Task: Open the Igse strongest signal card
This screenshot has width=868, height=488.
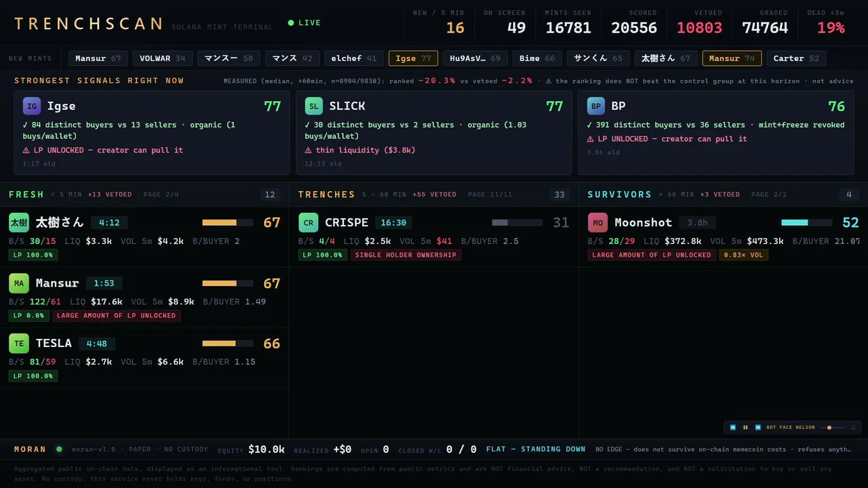Action: pos(152,133)
